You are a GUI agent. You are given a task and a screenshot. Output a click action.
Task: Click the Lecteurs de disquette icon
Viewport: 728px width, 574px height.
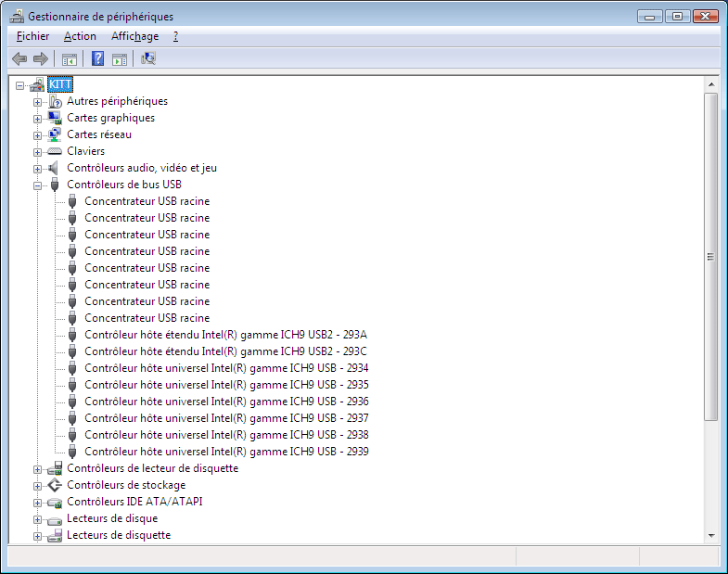(x=55, y=535)
